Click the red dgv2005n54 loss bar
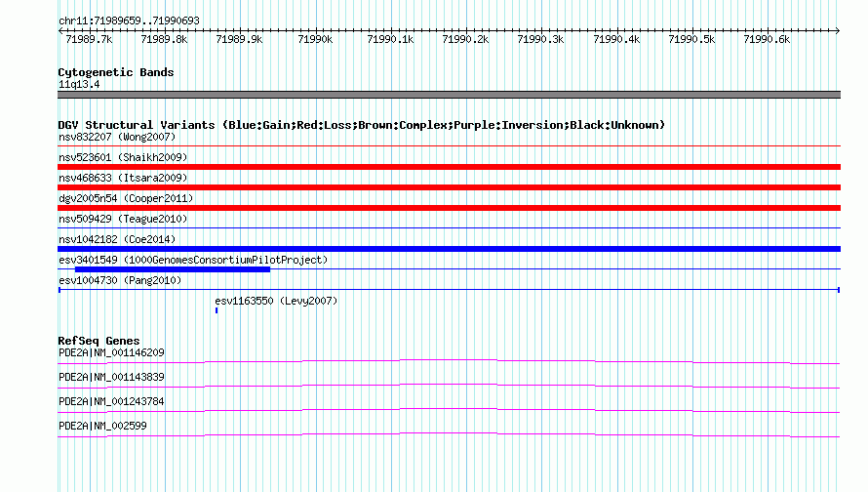Screen dimensions: 868x492 point(449,208)
